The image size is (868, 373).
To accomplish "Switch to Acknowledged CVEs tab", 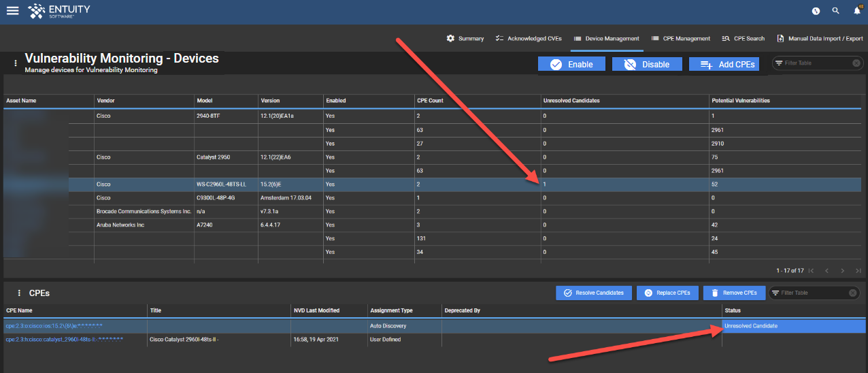I will click(528, 39).
